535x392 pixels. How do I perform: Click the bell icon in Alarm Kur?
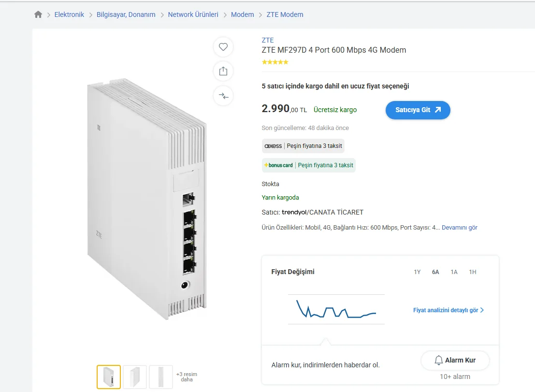pyautogui.click(x=439, y=360)
